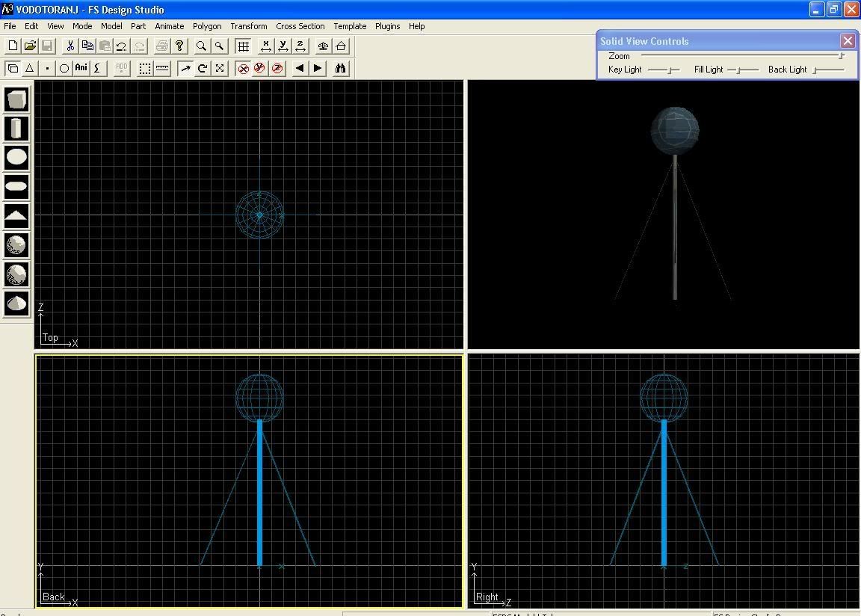Select the Scale crossed-arrows tool
This screenshot has height=616, width=861.
click(220, 68)
